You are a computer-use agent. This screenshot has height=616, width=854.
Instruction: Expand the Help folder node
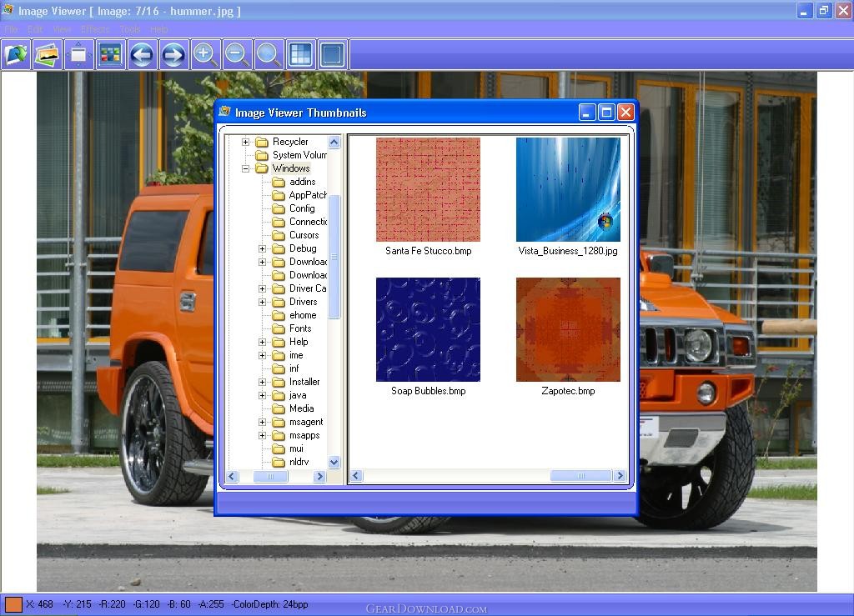[262, 343]
